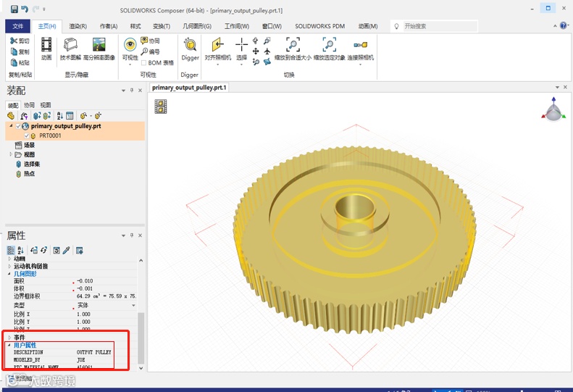
Task: Click the film strip icon in viewport corner
Action: point(160,107)
